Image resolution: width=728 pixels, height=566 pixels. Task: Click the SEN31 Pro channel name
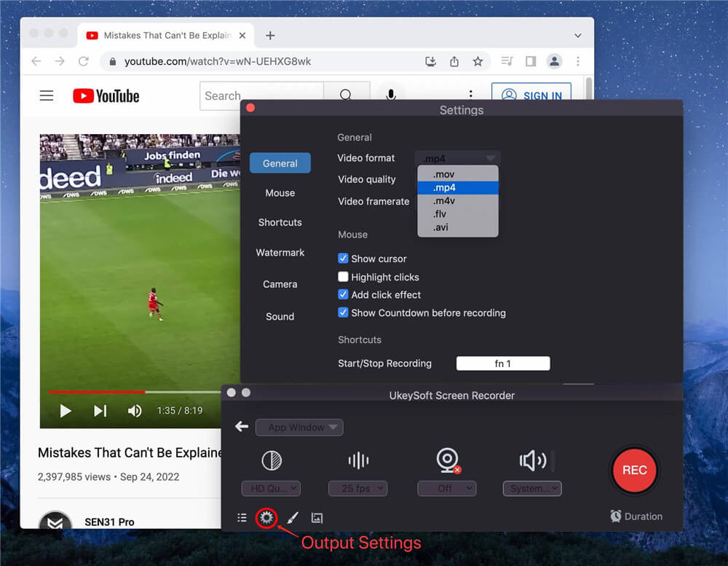point(110,522)
